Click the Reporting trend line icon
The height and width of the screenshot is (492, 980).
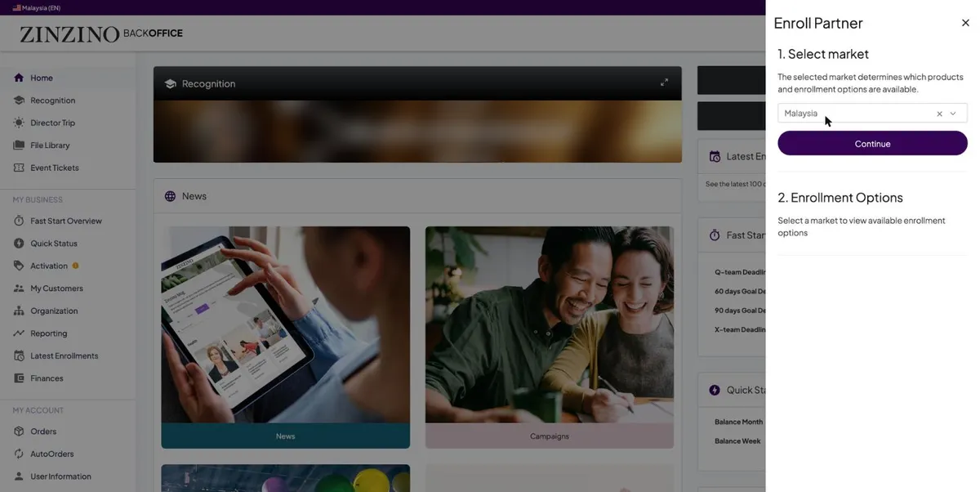pos(19,333)
